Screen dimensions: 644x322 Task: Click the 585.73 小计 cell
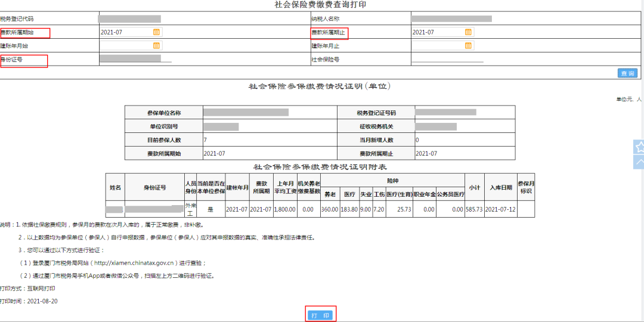(x=475, y=209)
